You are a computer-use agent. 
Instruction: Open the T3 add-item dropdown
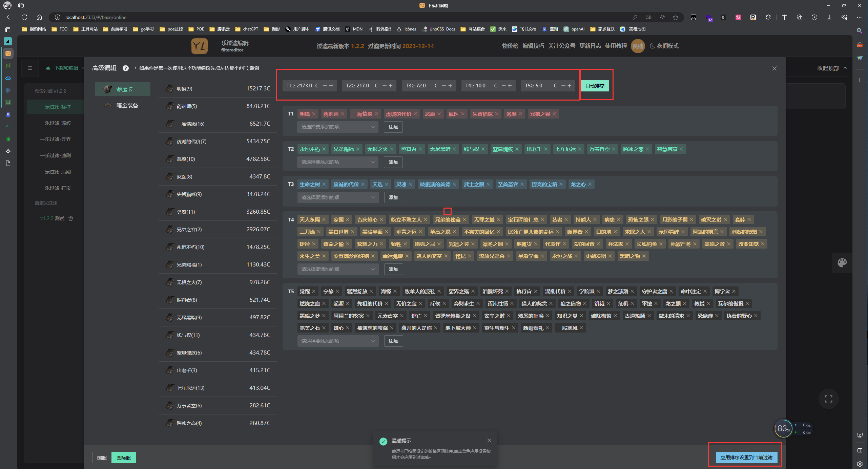tap(338, 197)
